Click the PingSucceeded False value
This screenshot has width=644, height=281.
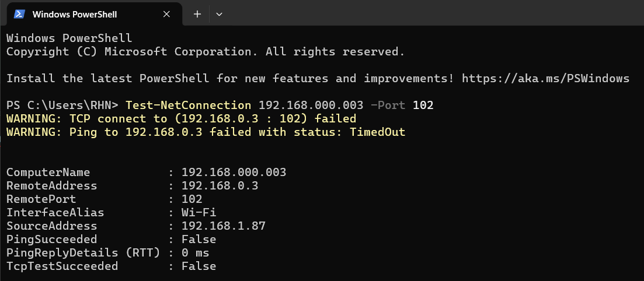pos(199,239)
